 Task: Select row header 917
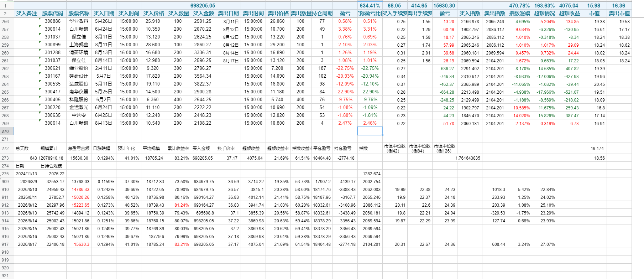tap(5, 244)
